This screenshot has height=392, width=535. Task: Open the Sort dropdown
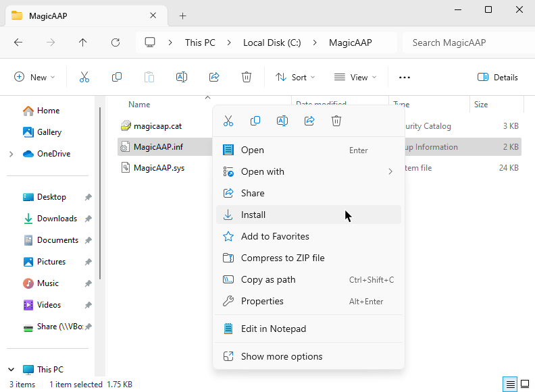point(295,78)
